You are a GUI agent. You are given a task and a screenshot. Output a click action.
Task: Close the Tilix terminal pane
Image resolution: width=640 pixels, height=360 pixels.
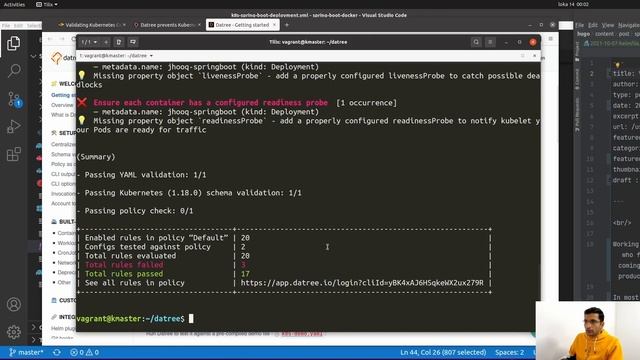[534, 56]
